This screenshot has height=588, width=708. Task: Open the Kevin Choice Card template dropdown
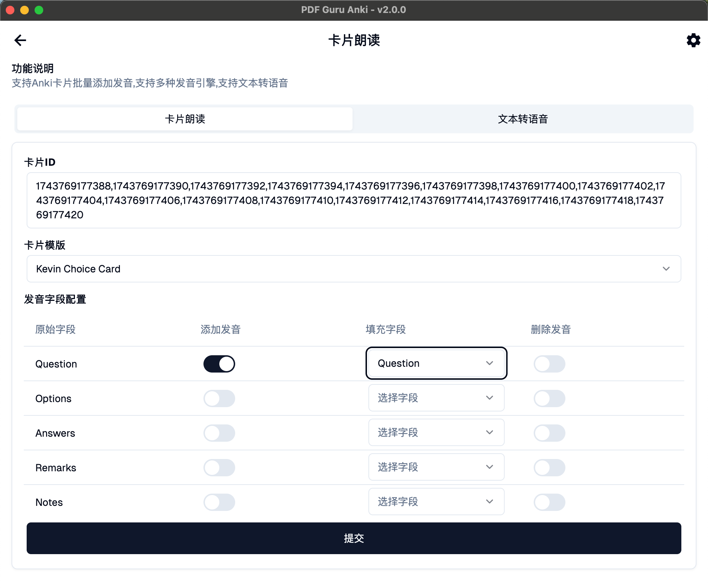pyautogui.click(x=354, y=269)
